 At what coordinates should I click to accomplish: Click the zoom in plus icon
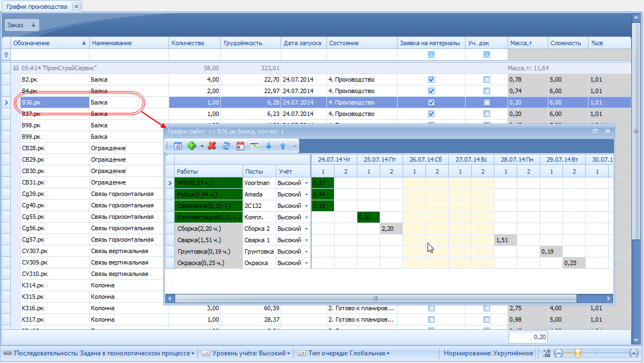point(634,353)
